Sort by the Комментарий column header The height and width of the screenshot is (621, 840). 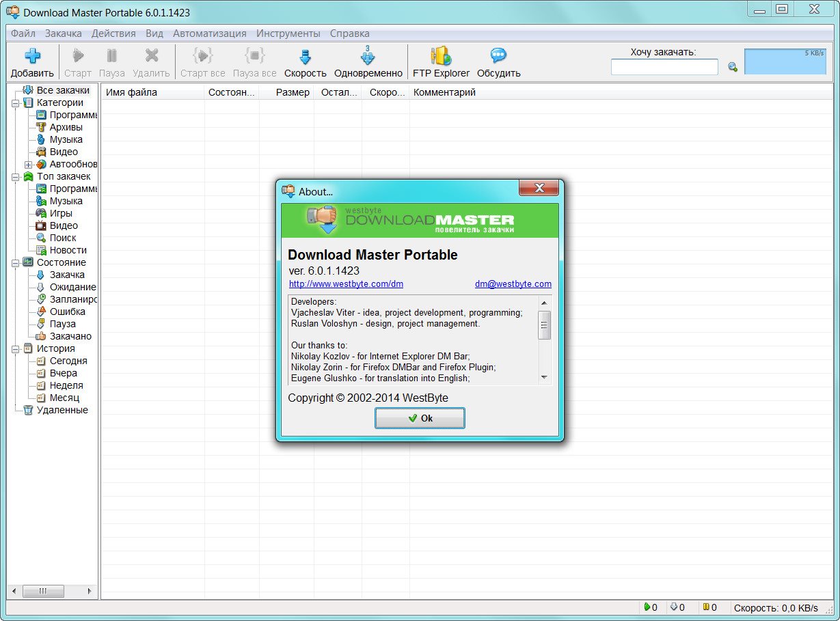tap(621, 92)
